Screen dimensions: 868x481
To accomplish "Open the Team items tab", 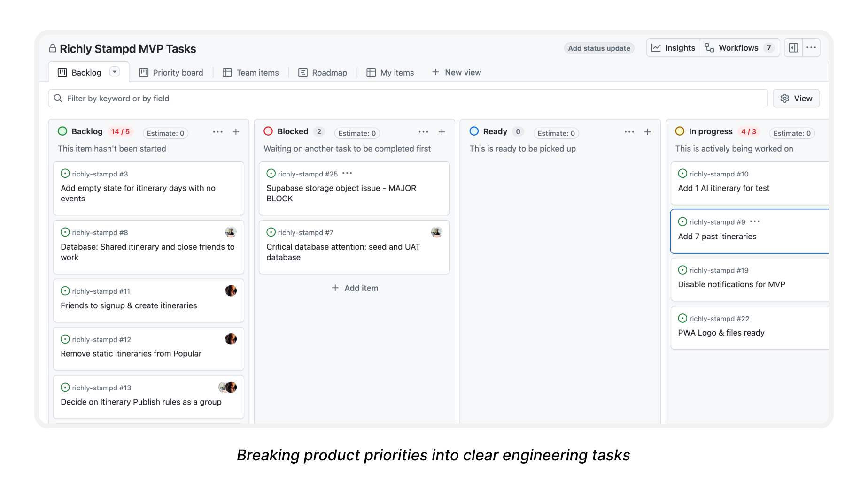I will [251, 73].
